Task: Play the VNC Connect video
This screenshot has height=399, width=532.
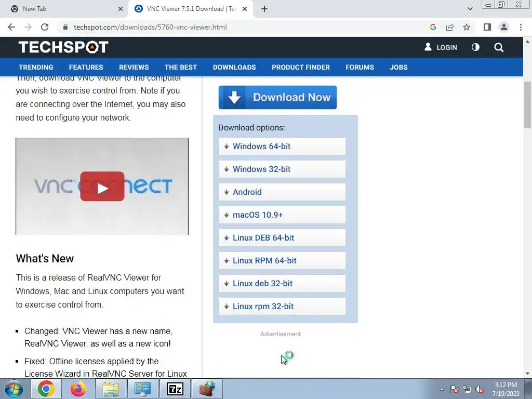Action: click(x=102, y=187)
